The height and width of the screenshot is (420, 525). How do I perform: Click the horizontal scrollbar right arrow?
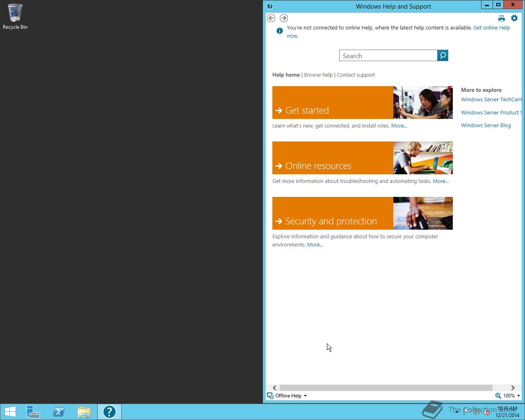(513, 388)
